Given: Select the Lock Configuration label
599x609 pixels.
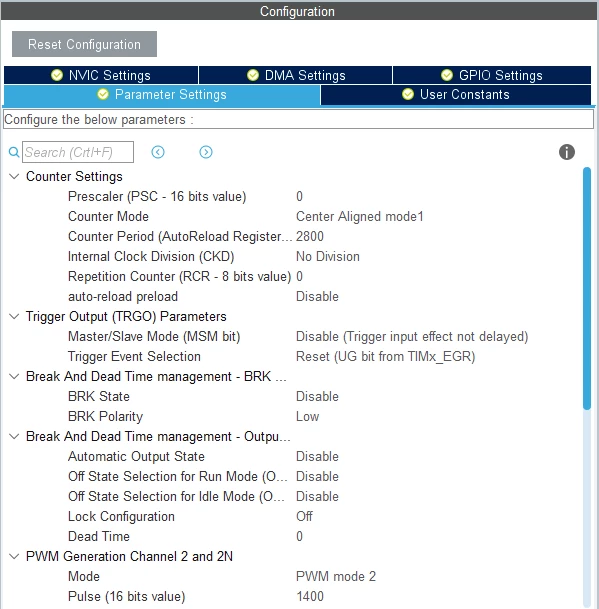Looking at the screenshot, I should point(121,517).
